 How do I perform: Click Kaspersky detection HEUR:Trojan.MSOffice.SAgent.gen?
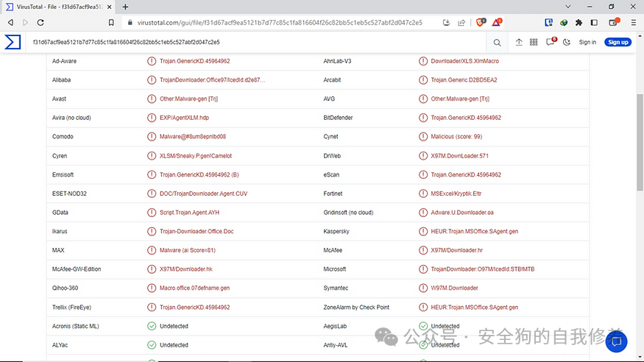(x=475, y=232)
